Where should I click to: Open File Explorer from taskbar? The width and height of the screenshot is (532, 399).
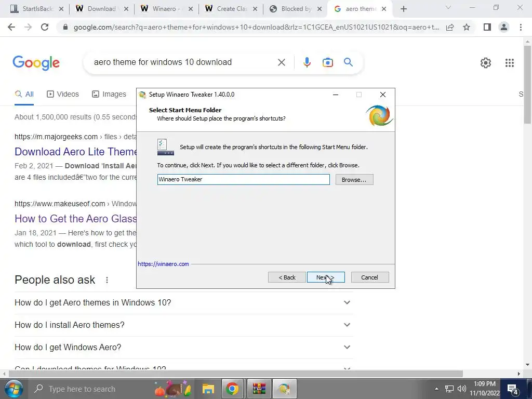pyautogui.click(x=208, y=389)
